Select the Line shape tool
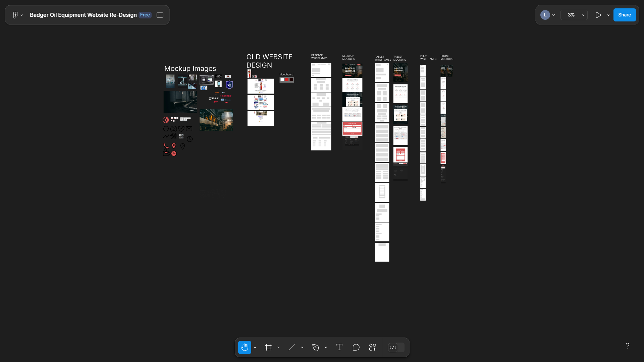Viewport: 644px width, 362px height. coord(292,348)
